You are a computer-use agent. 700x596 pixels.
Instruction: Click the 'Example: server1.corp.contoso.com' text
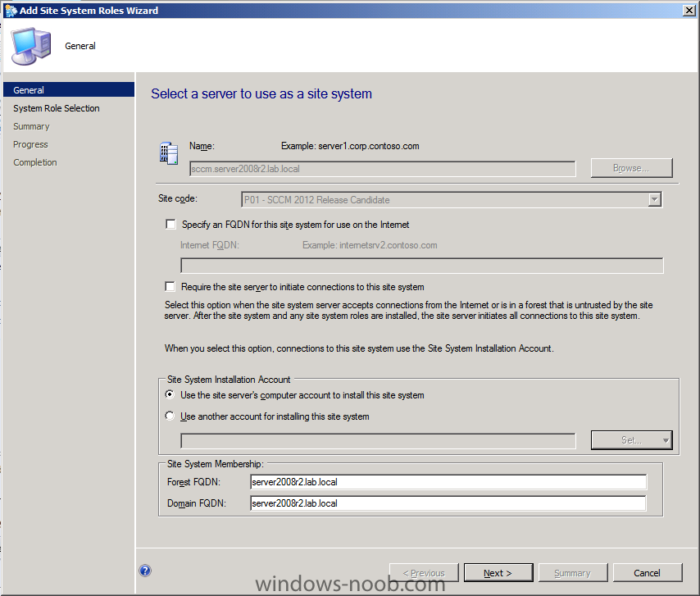point(350,146)
